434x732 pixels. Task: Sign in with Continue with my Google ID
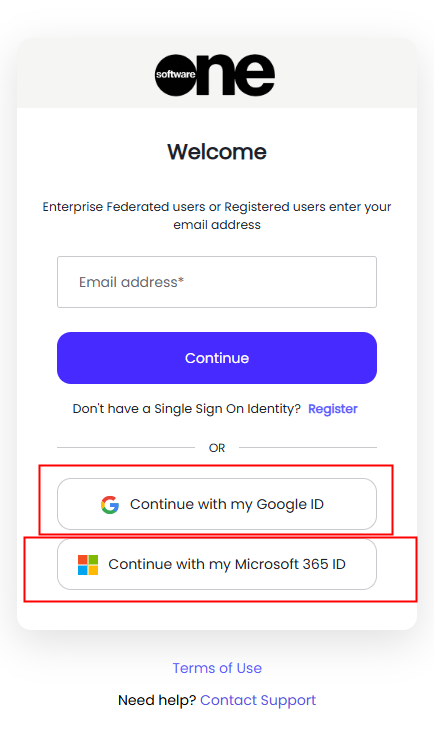(217, 504)
